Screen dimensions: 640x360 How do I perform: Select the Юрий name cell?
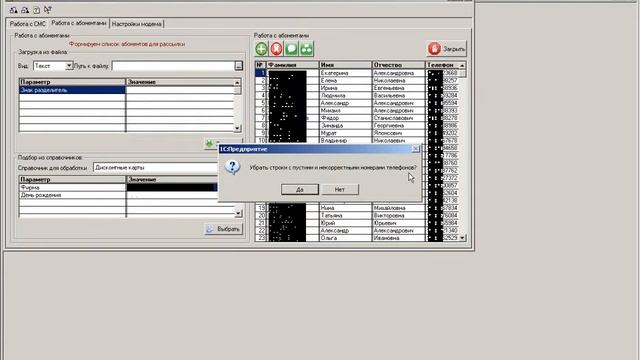tap(345, 223)
